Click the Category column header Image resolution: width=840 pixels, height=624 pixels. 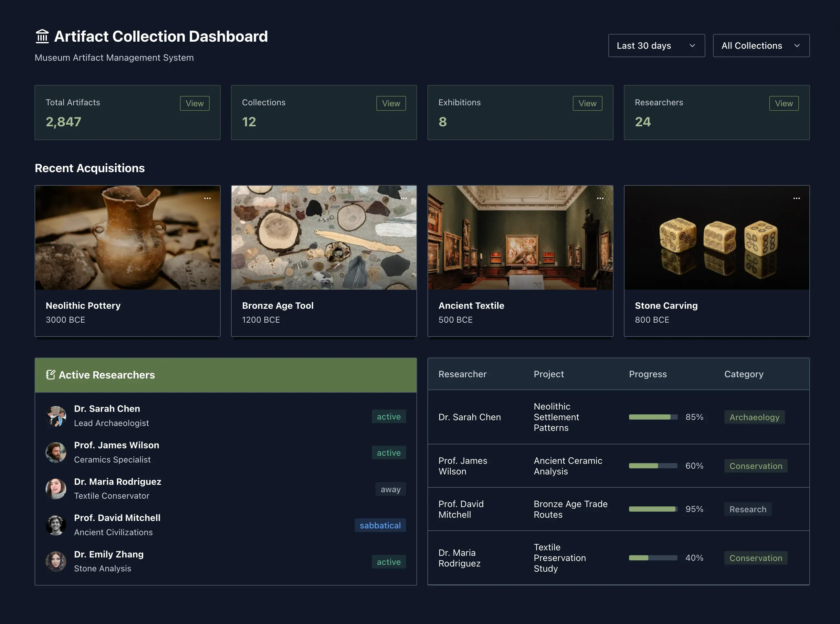(x=744, y=374)
